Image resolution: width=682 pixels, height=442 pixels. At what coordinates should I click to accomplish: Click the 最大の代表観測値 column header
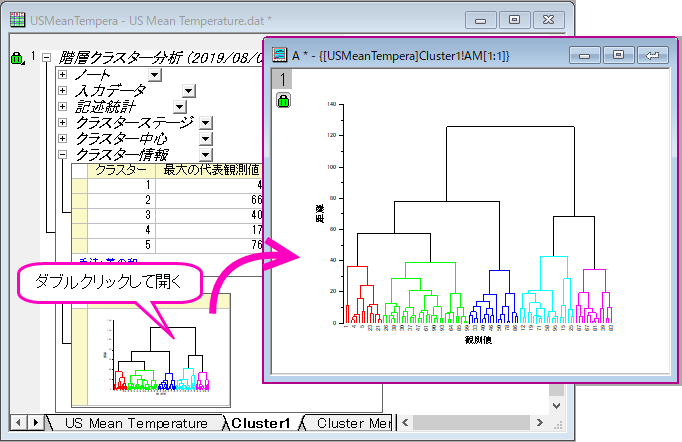tap(209, 170)
